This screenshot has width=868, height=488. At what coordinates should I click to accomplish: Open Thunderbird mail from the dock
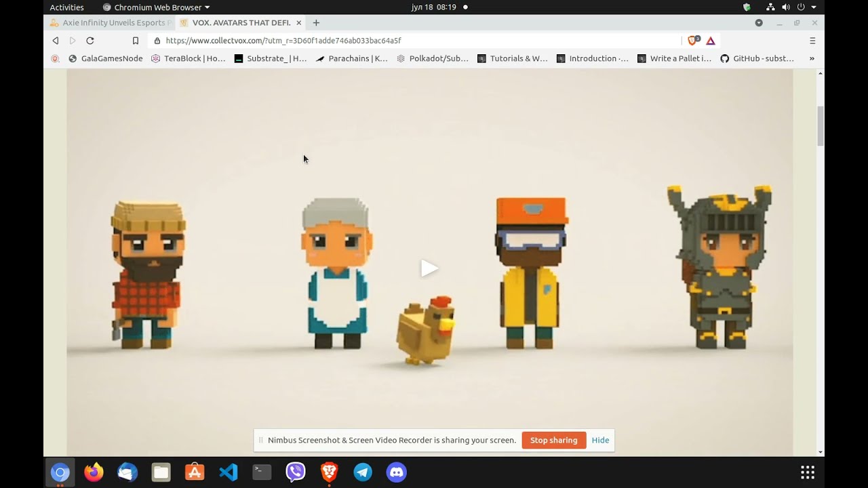(127, 472)
